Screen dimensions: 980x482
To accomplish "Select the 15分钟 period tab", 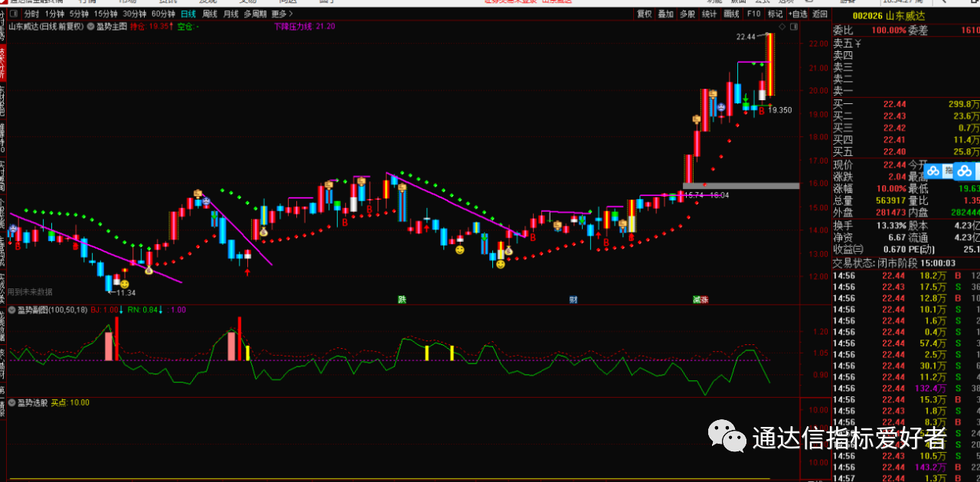I will (x=106, y=14).
